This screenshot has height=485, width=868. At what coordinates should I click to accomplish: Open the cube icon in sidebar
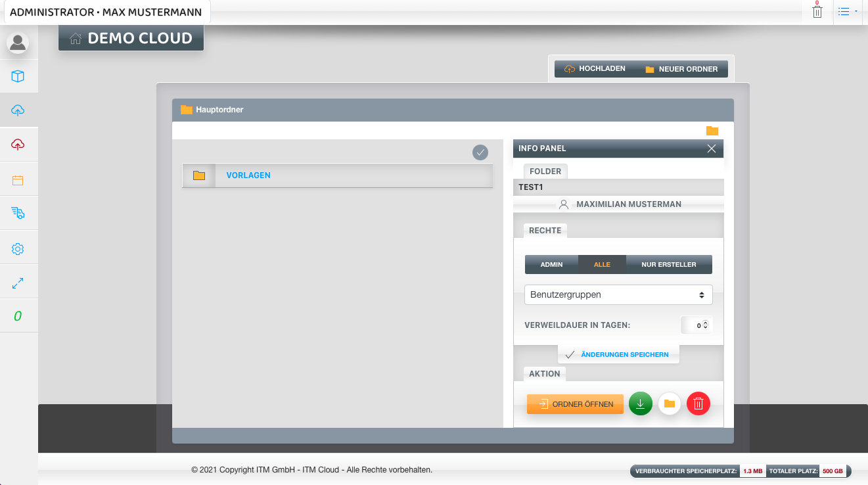[x=18, y=76]
